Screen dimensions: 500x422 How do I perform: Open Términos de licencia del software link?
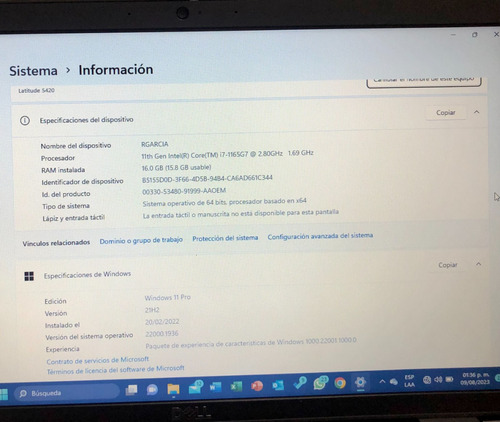tap(115, 370)
